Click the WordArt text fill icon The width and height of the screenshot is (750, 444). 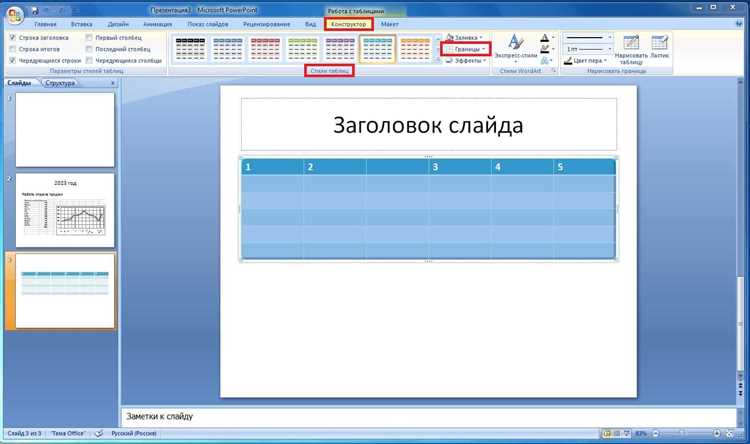544,38
